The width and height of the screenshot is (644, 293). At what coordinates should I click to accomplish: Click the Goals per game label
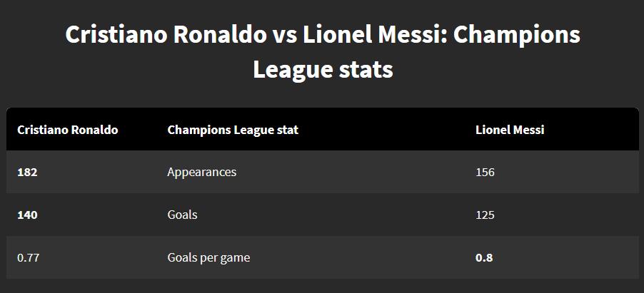pyautogui.click(x=208, y=257)
